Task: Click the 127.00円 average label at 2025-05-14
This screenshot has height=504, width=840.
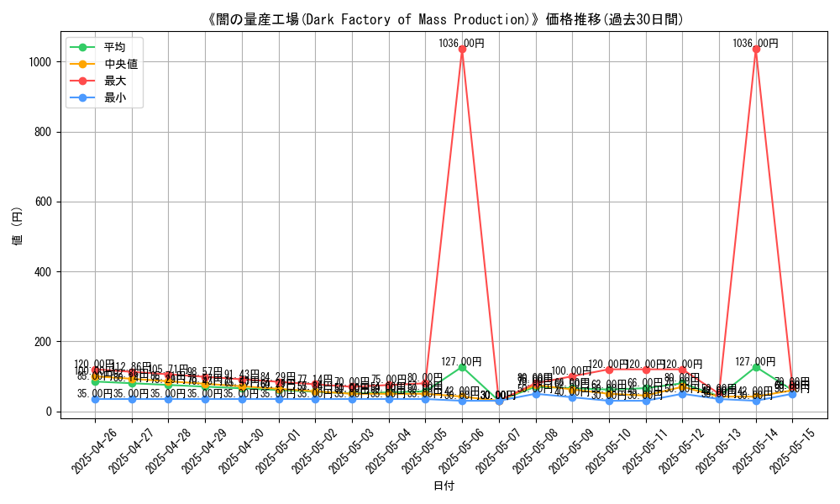Action: click(755, 361)
